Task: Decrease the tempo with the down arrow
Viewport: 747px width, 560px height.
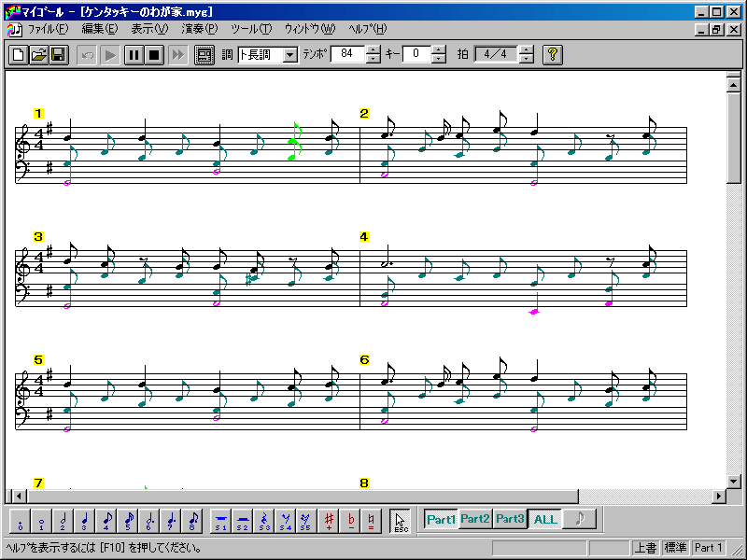Action: coord(373,59)
